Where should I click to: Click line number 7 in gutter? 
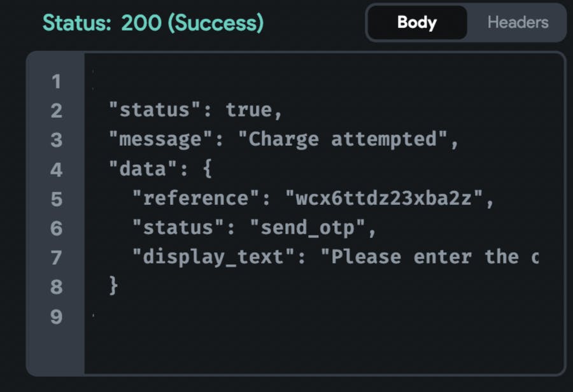point(56,258)
